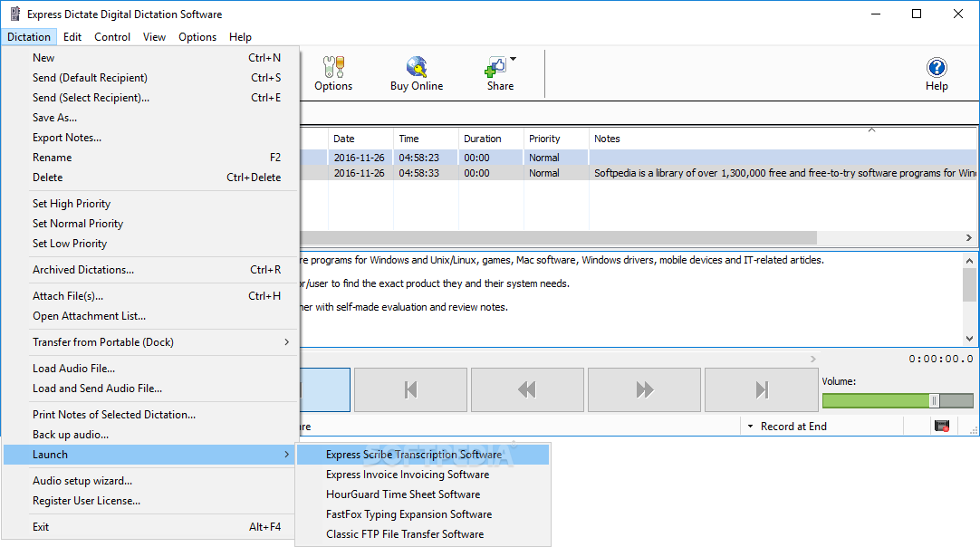Select Attach File(s)...

(150, 296)
